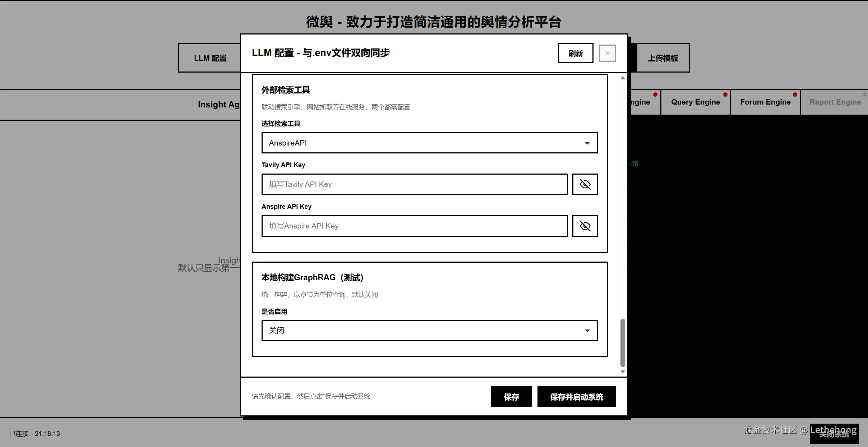Image resolution: width=868 pixels, height=447 pixels.
Task: Click the 刷新 refresh button
Action: pyautogui.click(x=575, y=54)
